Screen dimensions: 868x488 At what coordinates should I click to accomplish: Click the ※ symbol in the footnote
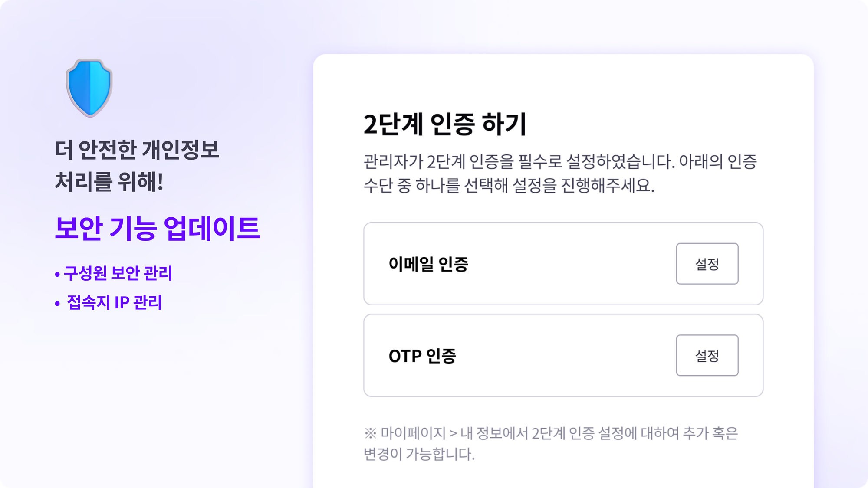coord(370,433)
